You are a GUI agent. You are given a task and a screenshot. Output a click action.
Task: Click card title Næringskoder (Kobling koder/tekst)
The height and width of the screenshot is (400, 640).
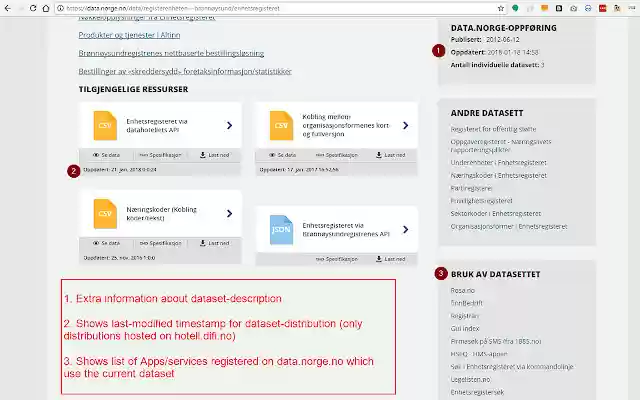coord(162,214)
